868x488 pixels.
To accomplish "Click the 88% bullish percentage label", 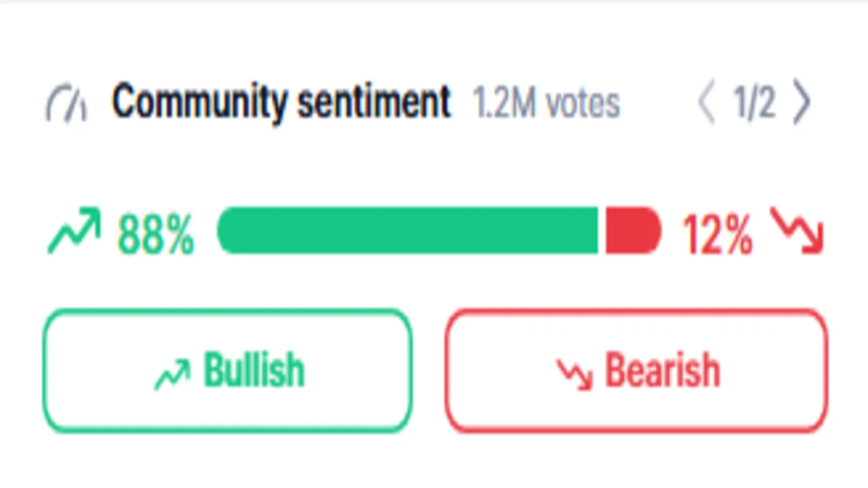I will click(x=155, y=234).
